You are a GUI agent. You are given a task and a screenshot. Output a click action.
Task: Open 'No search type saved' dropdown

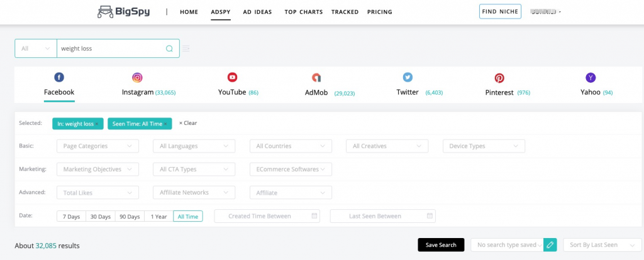click(508, 245)
